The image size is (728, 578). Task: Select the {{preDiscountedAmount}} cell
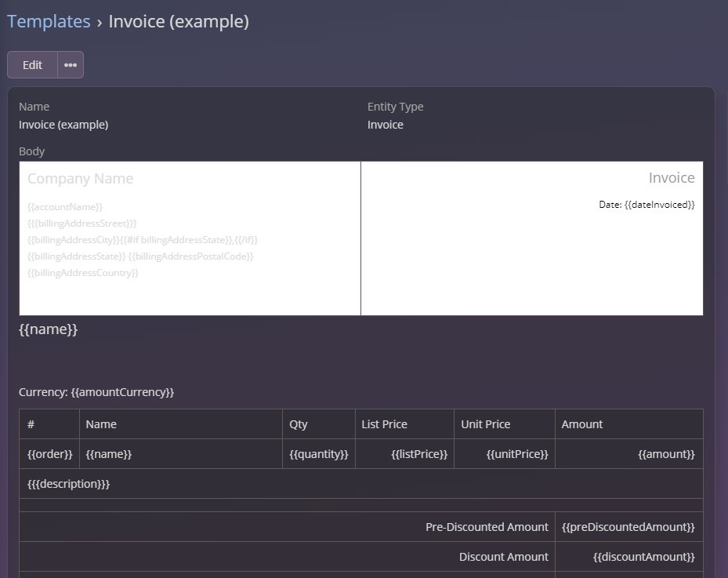(628, 527)
